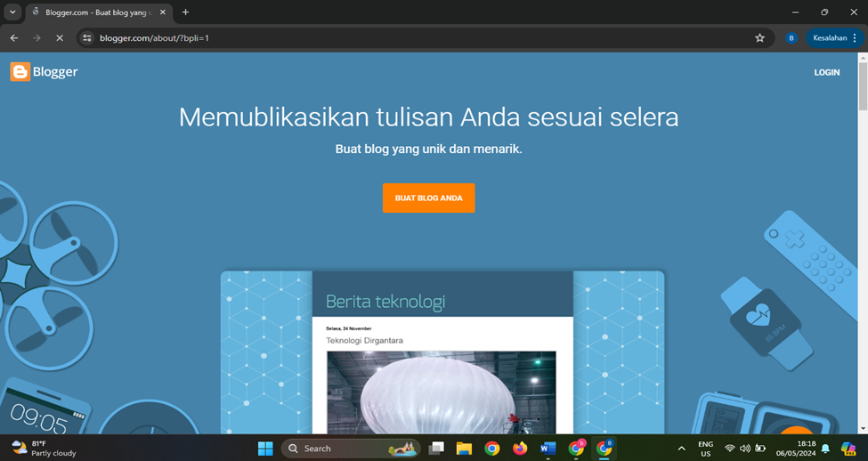The width and height of the screenshot is (868, 461).
Task: Open the Chrome profile avatar B
Action: point(791,38)
